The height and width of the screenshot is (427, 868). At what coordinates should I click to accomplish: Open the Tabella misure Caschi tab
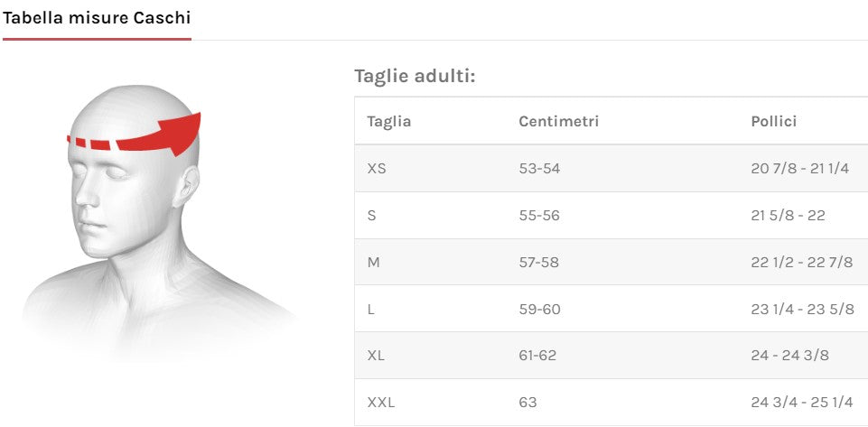[x=97, y=18]
